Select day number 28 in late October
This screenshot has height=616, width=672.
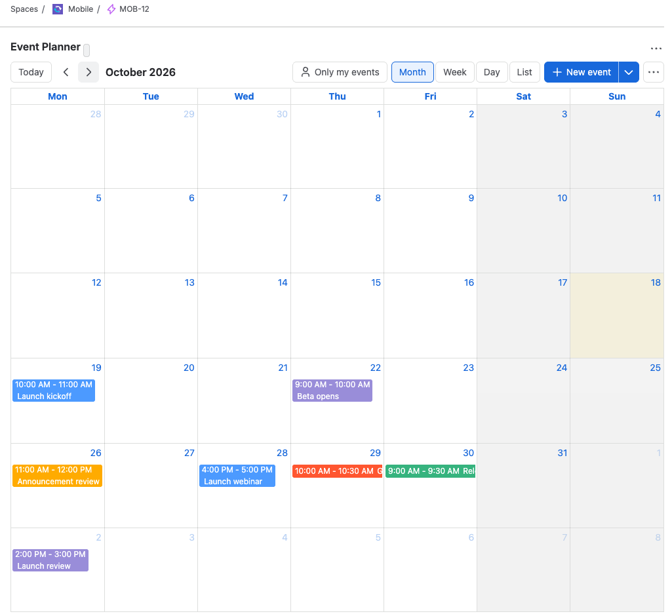[282, 453]
